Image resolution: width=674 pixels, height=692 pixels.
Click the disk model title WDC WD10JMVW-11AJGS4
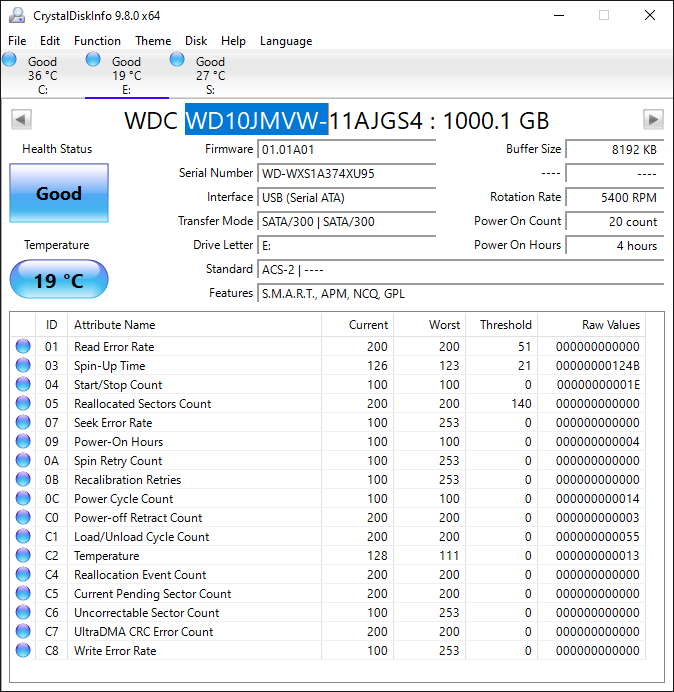coord(274,120)
